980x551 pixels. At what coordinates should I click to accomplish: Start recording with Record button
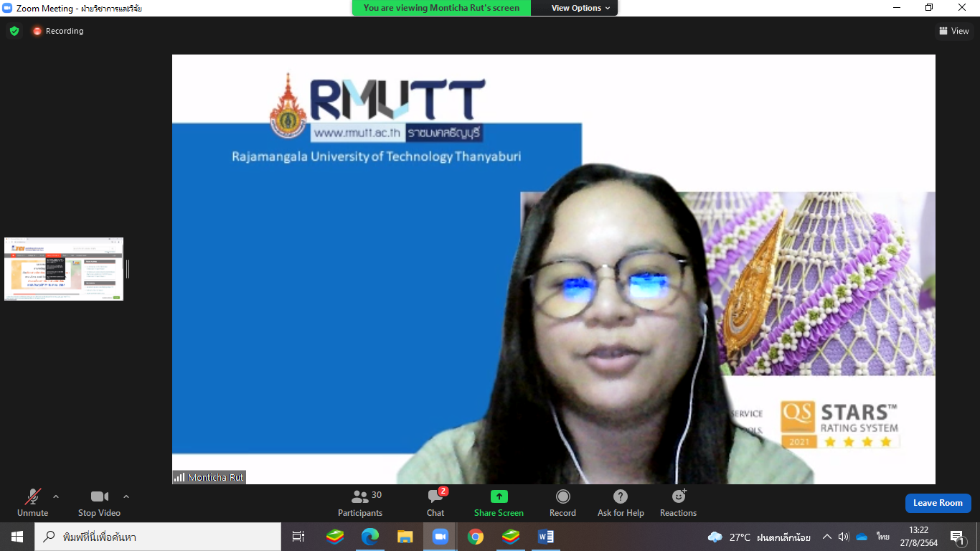click(x=562, y=502)
